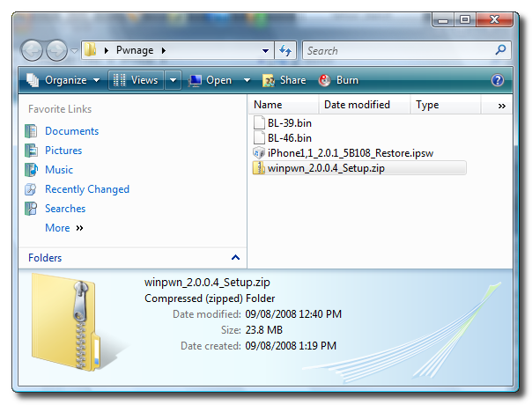
Task: Click Date created value in details pane
Action: click(x=291, y=346)
